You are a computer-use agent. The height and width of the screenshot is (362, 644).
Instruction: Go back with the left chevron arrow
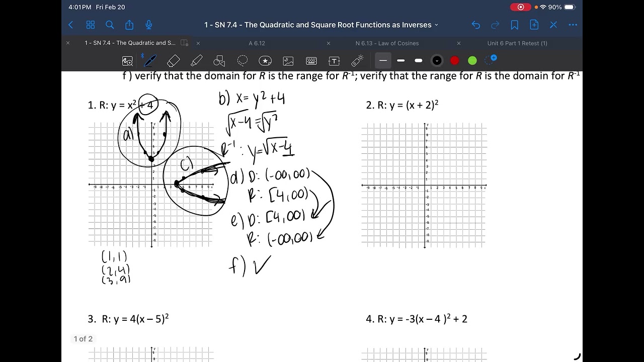(x=71, y=25)
